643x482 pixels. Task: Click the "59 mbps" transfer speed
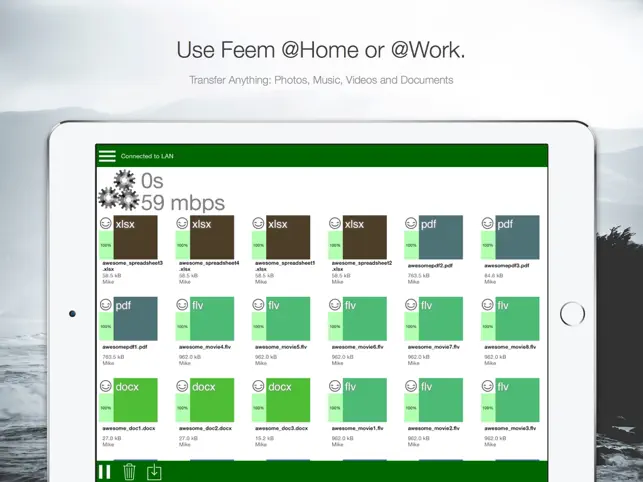tap(183, 203)
